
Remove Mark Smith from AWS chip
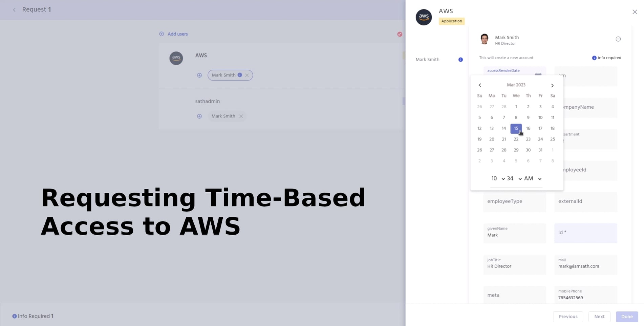[x=247, y=75]
